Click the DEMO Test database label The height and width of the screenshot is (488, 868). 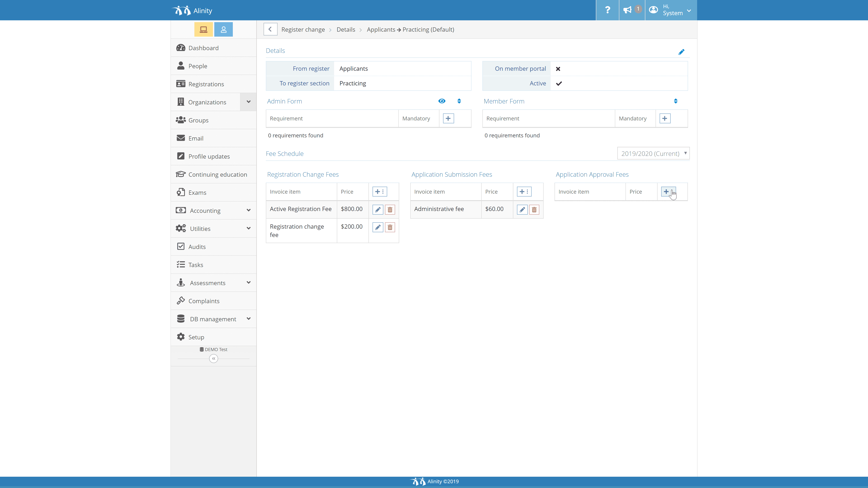[213, 349]
